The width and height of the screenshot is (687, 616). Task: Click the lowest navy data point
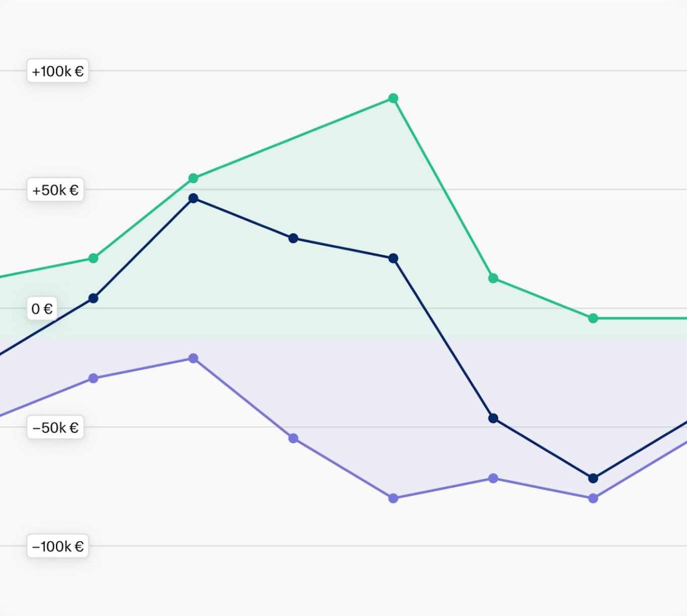click(x=593, y=478)
